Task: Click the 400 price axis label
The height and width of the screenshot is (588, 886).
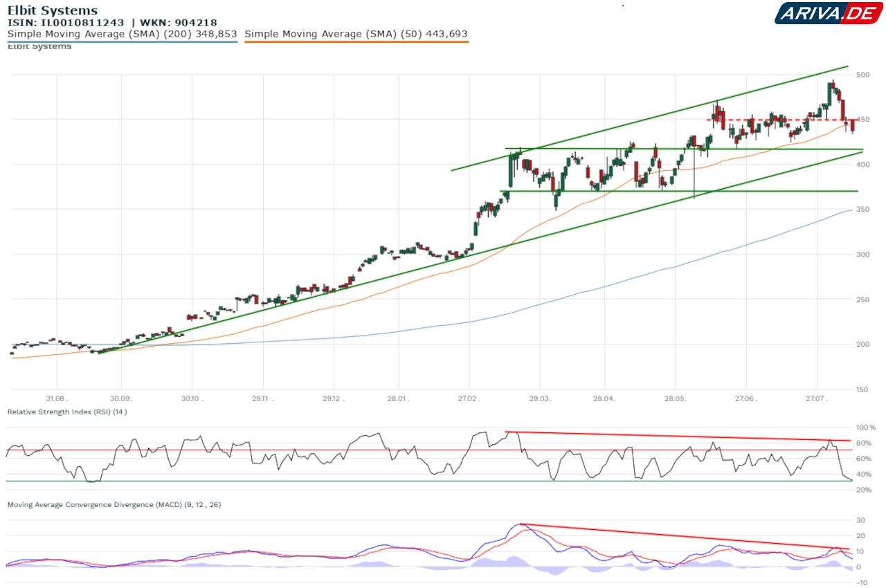Action: 862,165
